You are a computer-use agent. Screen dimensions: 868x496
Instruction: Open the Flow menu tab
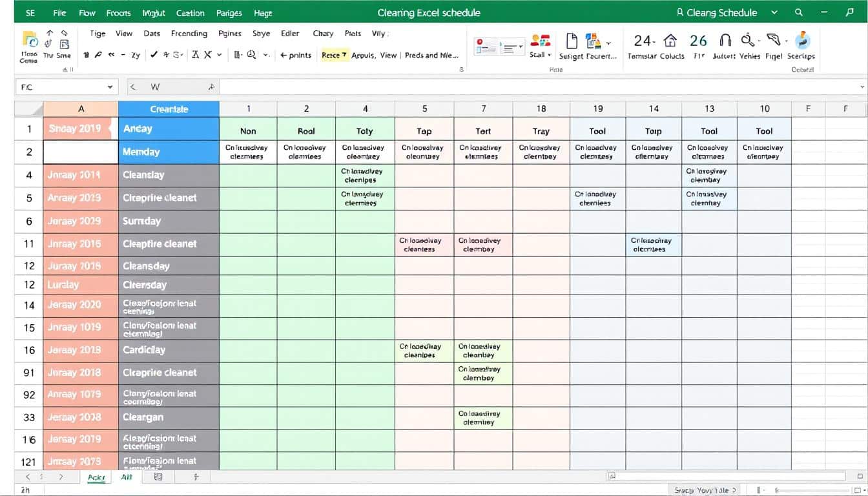click(x=87, y=13)
